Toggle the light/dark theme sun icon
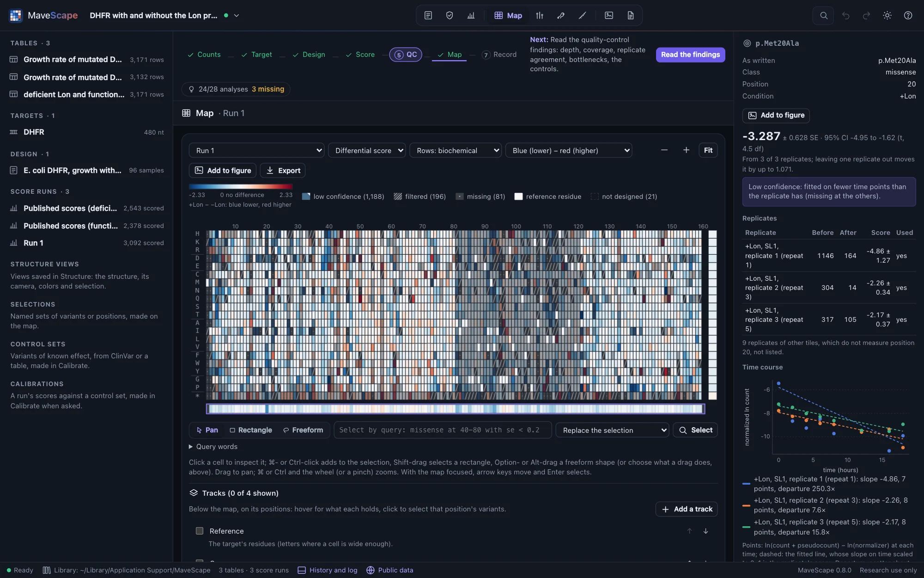This screenshot has width=924, height=578. (887, 15)
